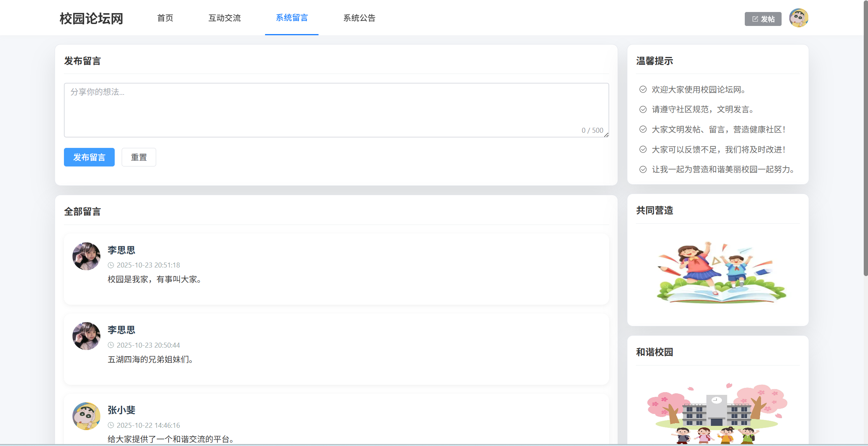
Task: Click 张小斐's cartoon avatar
Action: coord(86,416)
